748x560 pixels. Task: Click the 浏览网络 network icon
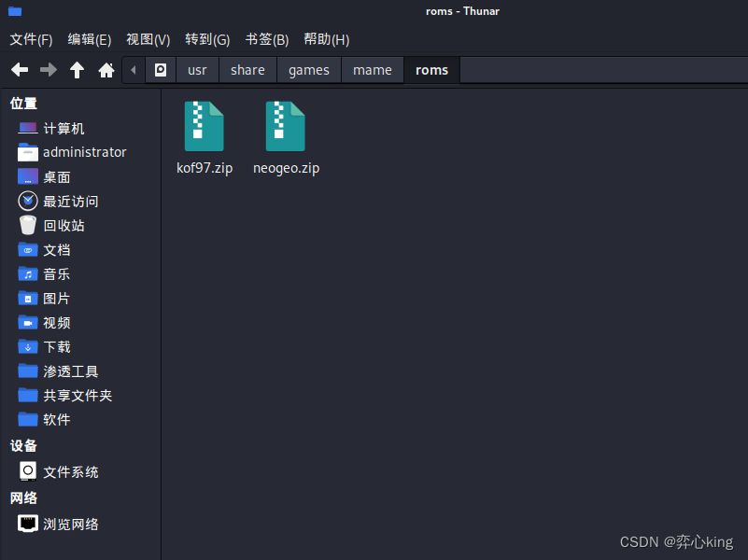[x=28, y=524]
